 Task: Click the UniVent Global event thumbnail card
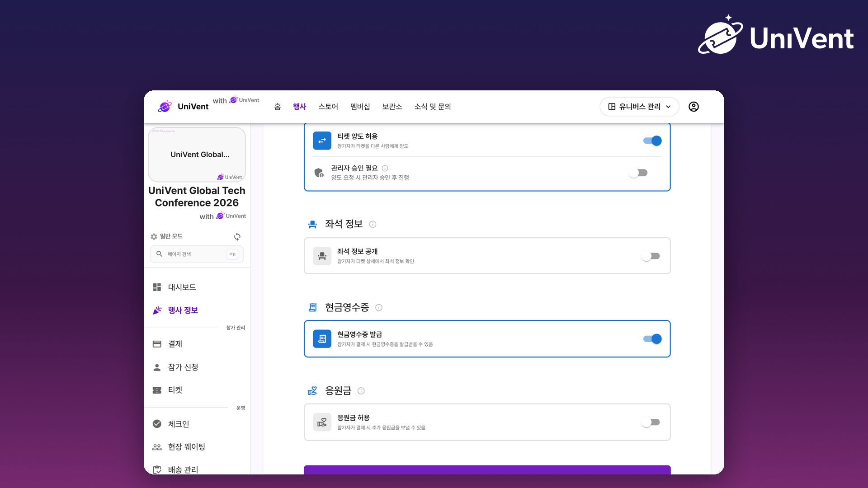coord(197,155)
